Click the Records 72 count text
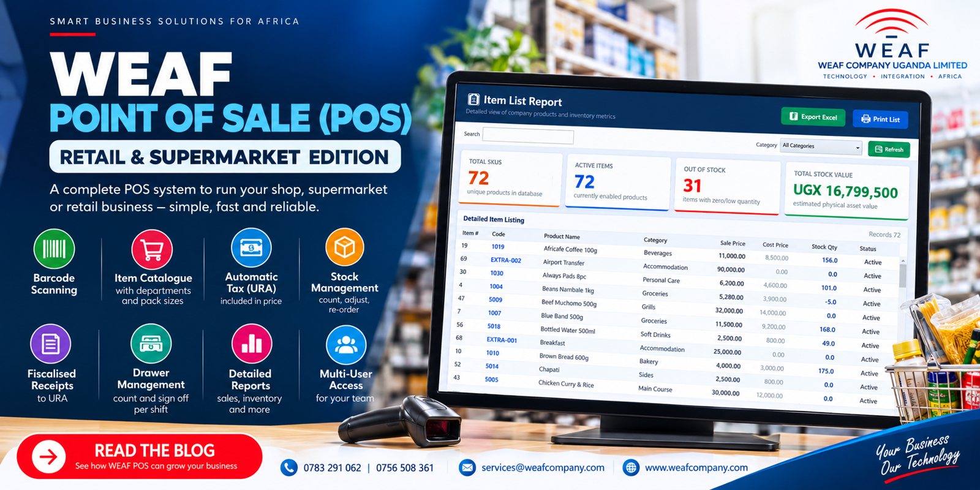Viewport: 980px width, 490px height. pyautogui.click(x=884, y=235)
